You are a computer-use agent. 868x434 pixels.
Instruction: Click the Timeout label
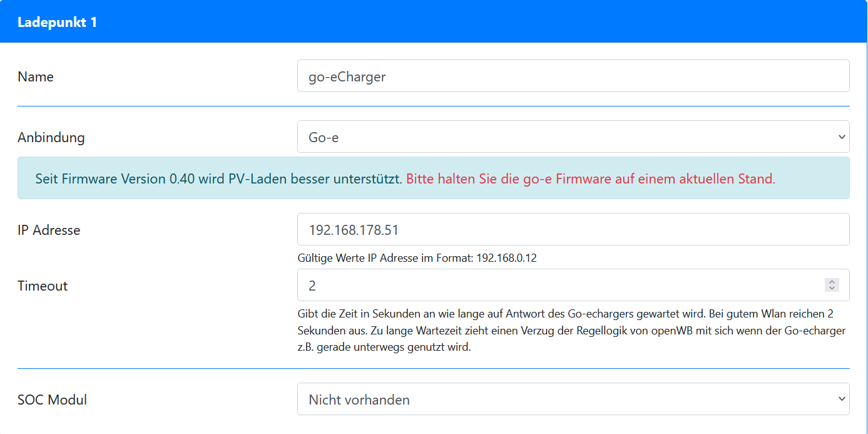(43, 286)
